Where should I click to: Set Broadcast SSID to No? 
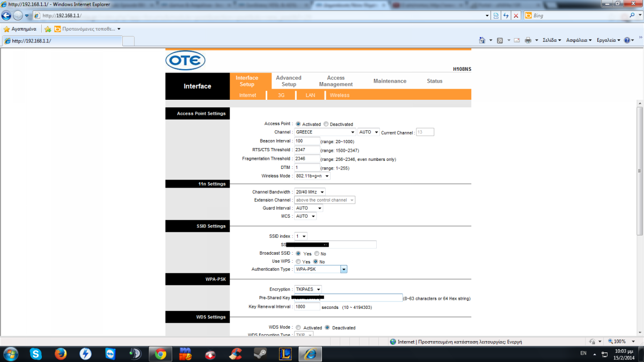click(317, 254)
